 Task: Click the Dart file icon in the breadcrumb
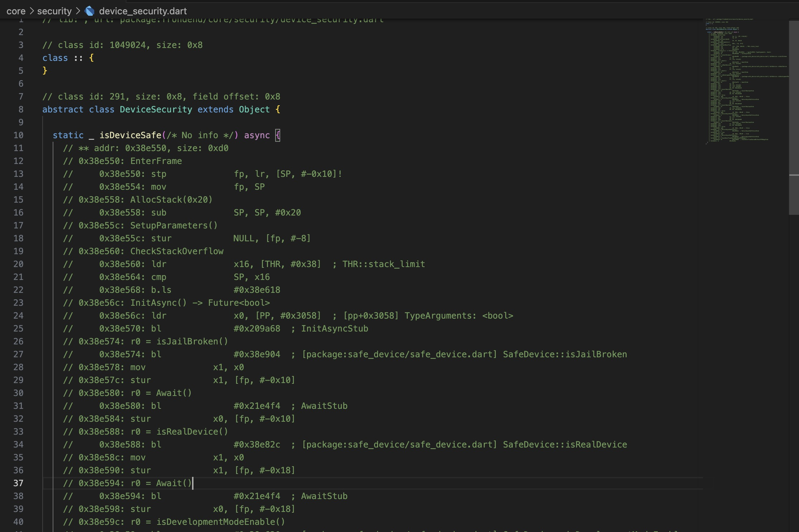(x=90, y=11)
